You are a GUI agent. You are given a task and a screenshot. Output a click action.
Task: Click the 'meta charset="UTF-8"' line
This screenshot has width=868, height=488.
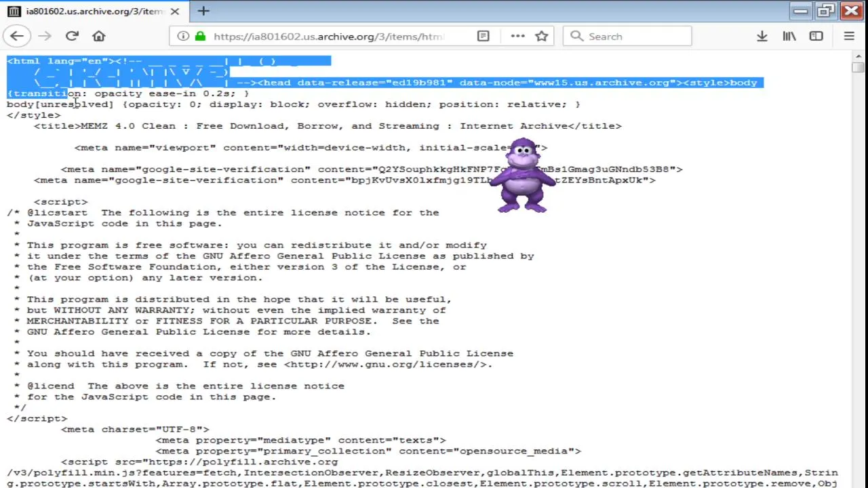tap(135, 430)
